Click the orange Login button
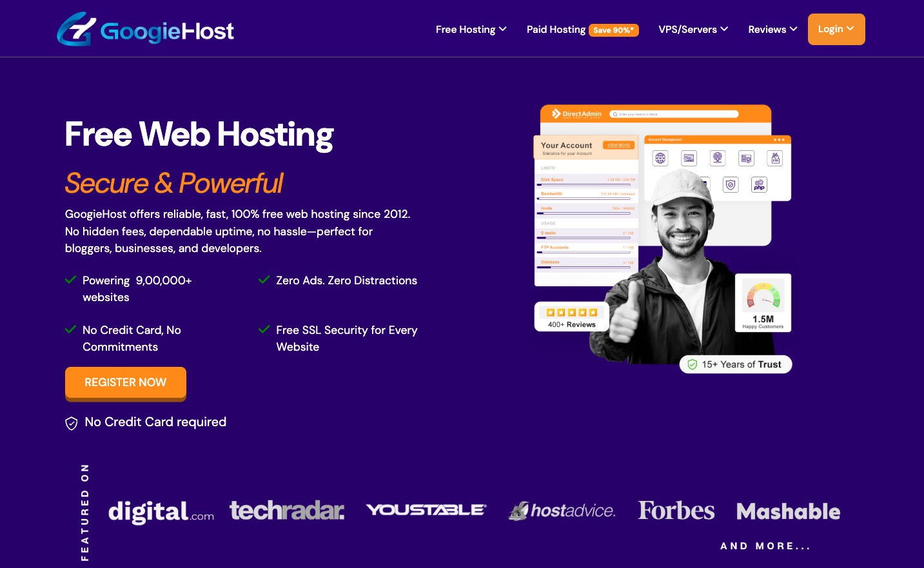This screenshot has width=924, height=568. point(836,29)
